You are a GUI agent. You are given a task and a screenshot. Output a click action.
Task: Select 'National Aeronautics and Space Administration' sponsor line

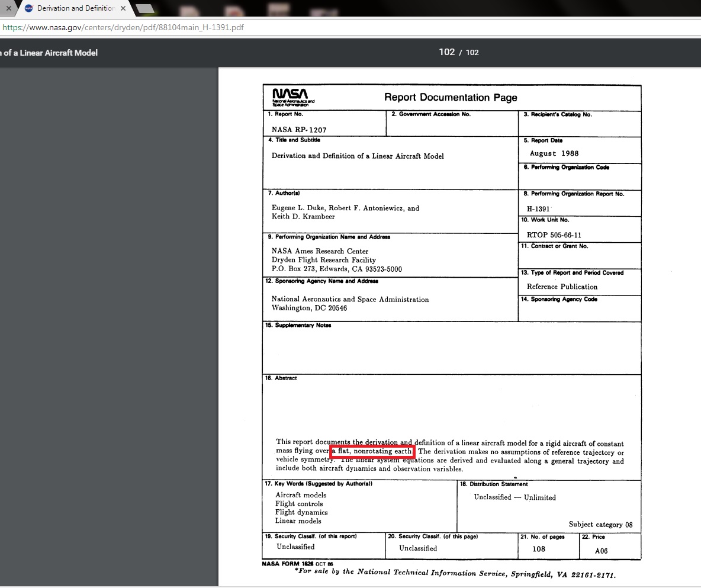point(350,299)
